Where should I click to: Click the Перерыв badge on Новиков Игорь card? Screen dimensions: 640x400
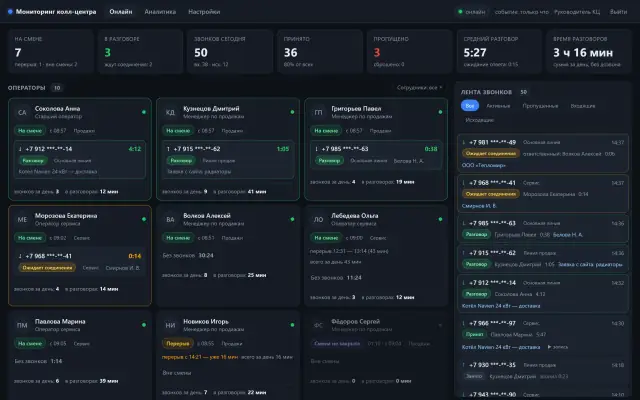pos(178,343)
